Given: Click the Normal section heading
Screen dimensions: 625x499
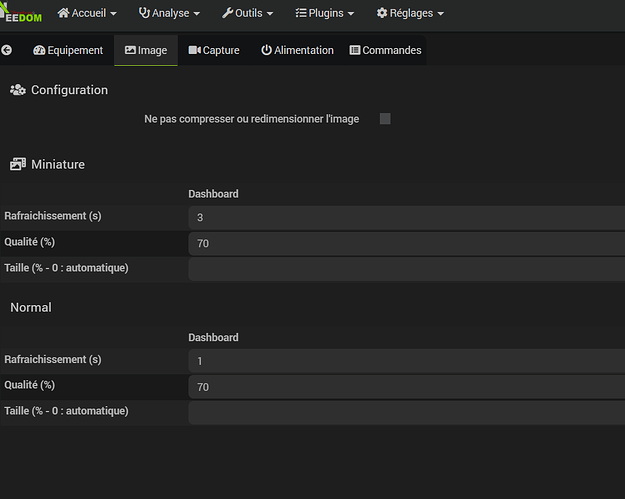Looking at the screenshot, I should tap(31, 307).
